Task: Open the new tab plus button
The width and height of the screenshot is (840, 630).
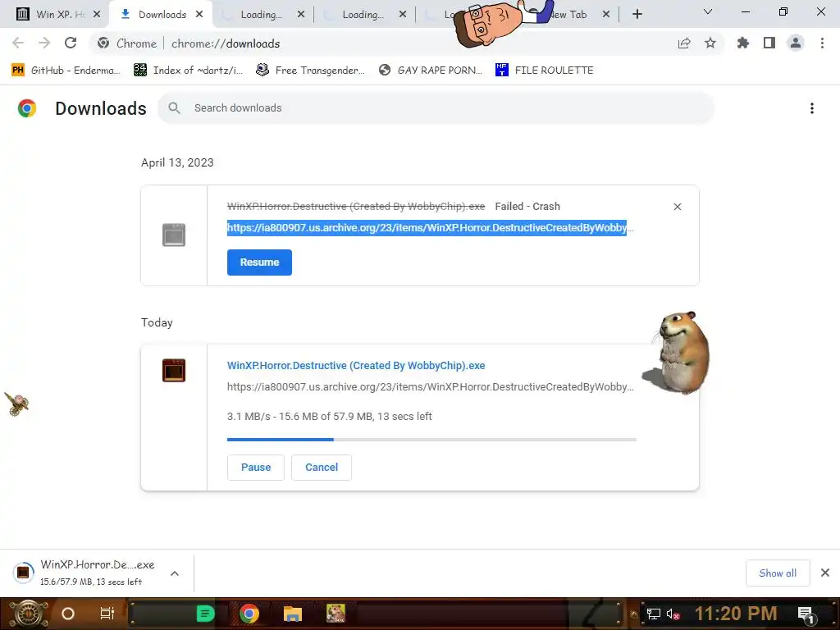Action: [637, 15]
